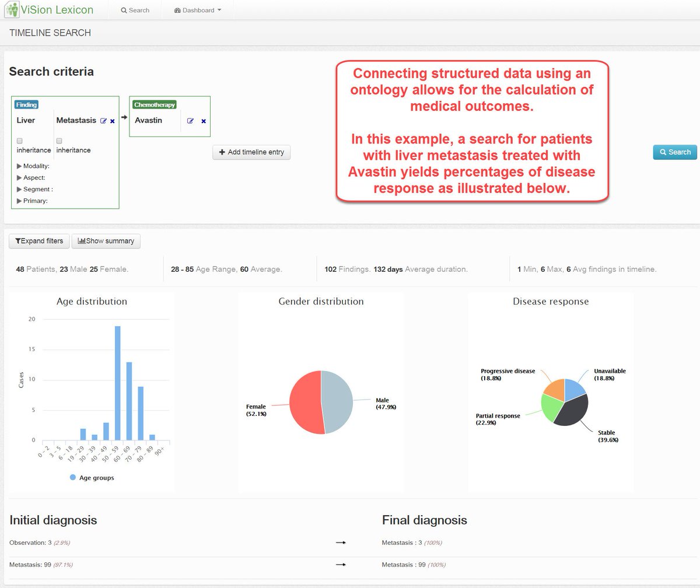
Task: Click the Progressive disease pie slice
Action: [x=554, y=390]
